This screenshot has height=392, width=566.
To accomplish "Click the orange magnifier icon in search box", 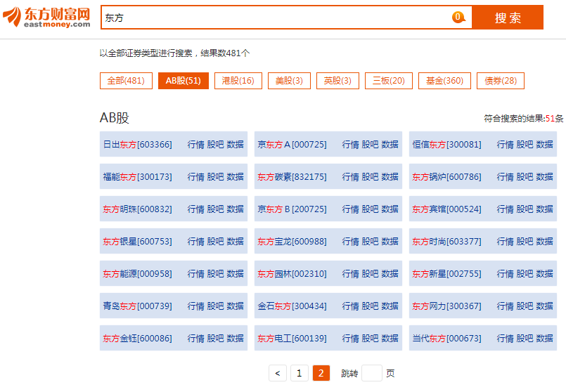I will pyautogui.click(x=458, y=17).
